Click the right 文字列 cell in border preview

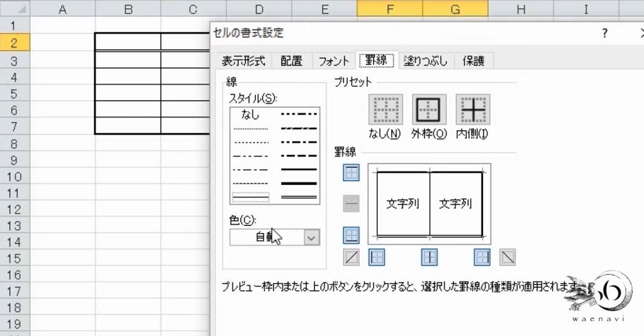[x=455, y=204]
